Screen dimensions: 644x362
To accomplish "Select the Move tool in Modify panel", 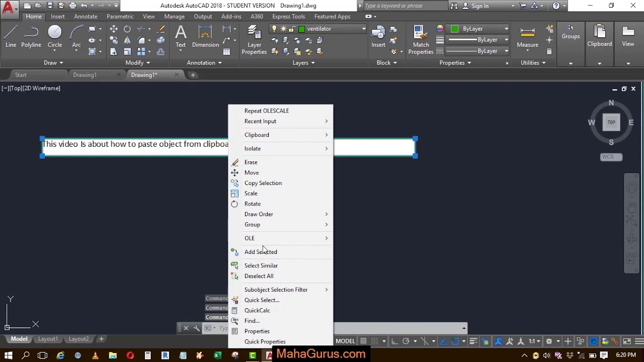I will point(114,29).
